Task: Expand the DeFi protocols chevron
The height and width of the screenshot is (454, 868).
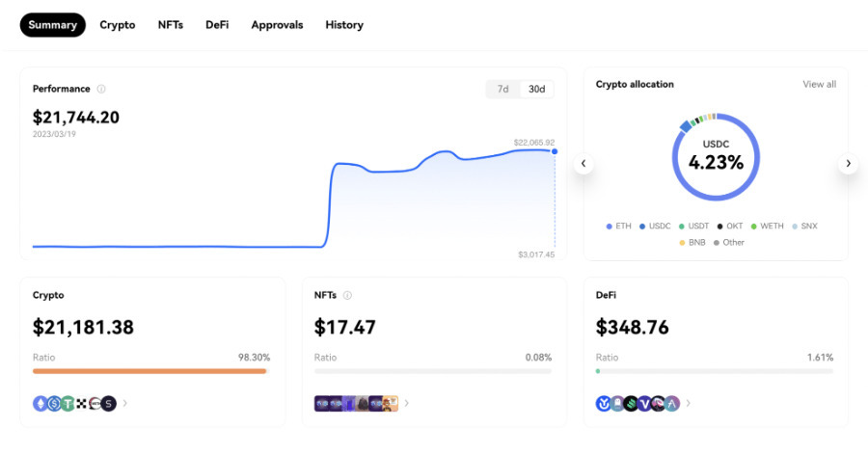Action: 688,404
